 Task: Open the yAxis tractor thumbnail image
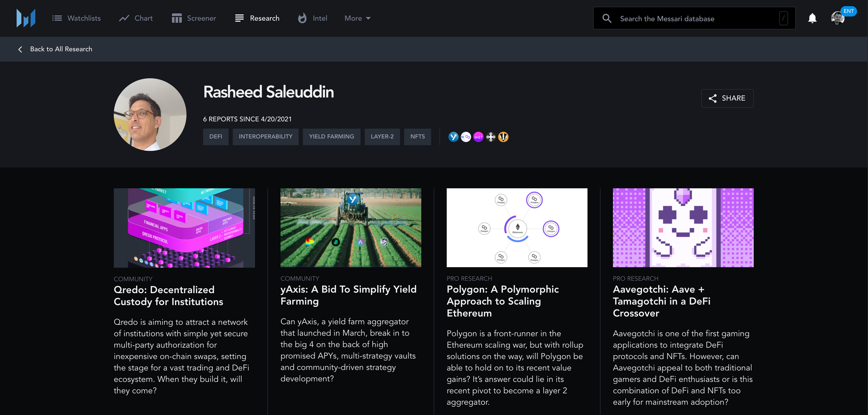pos(351,228)
